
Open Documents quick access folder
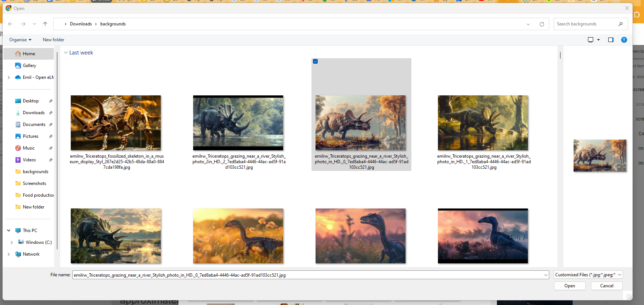(x=34, y=125)
